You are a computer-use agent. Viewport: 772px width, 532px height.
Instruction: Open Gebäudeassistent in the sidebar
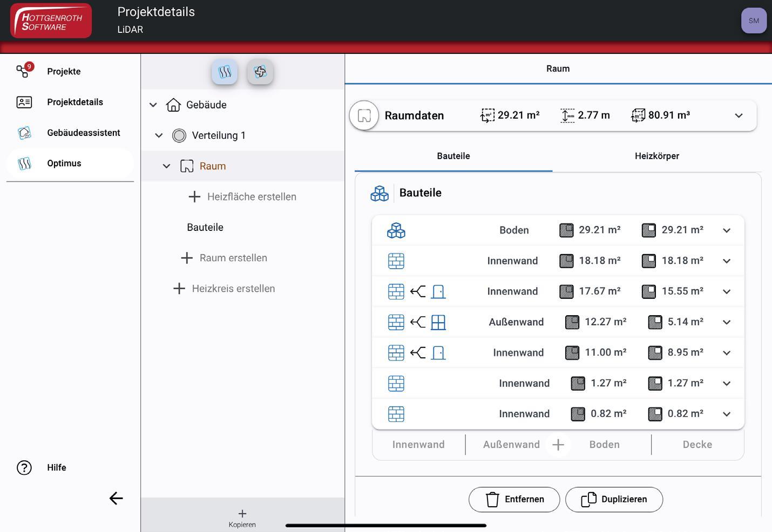[84, 133]
